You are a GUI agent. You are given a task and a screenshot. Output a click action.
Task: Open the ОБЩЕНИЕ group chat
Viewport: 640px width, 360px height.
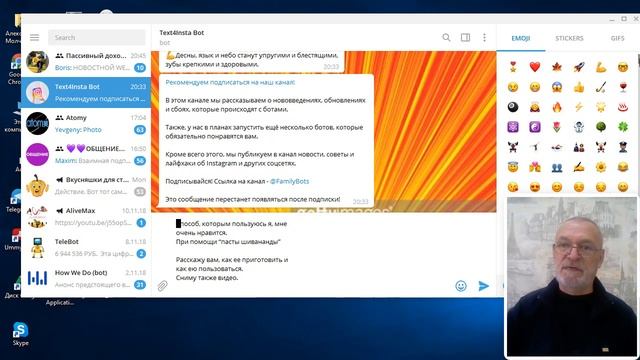86,154
